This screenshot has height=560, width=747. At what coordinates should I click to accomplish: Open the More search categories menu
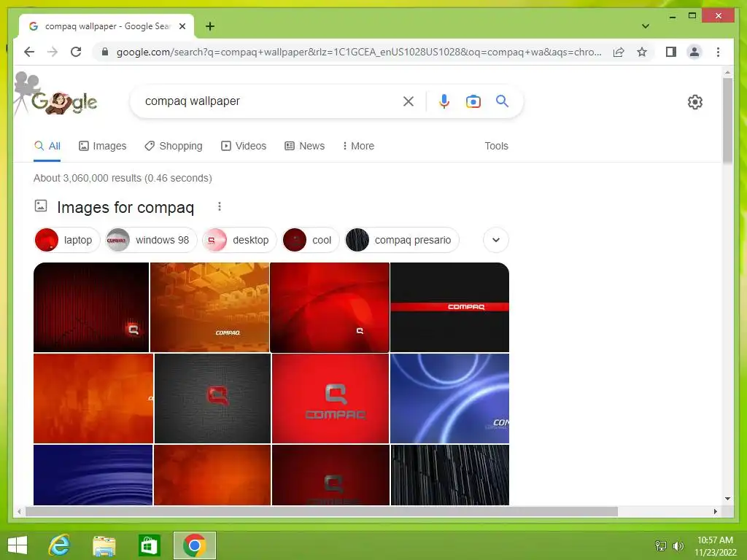[x=358, y=146]
